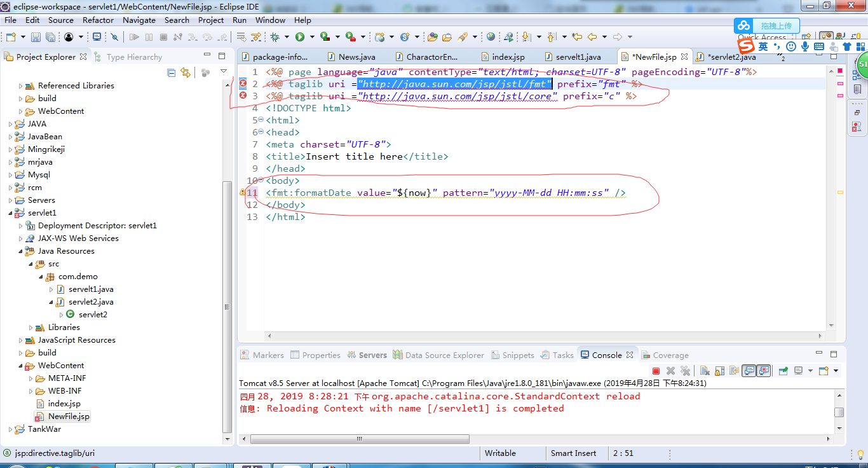Screen dimensions: 868x468
Task: Click the Sogou input microphone icon
Action: (805, 46)
